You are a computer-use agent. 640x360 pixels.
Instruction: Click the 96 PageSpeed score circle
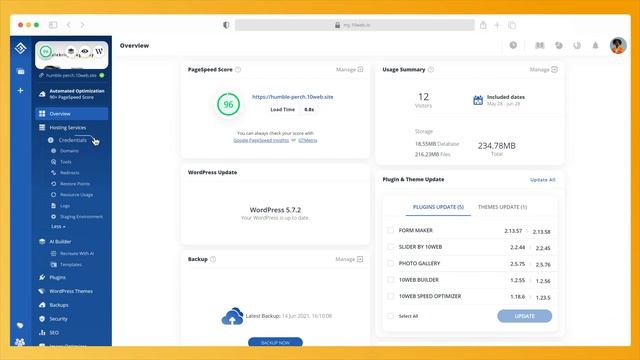tap(228, 104)
